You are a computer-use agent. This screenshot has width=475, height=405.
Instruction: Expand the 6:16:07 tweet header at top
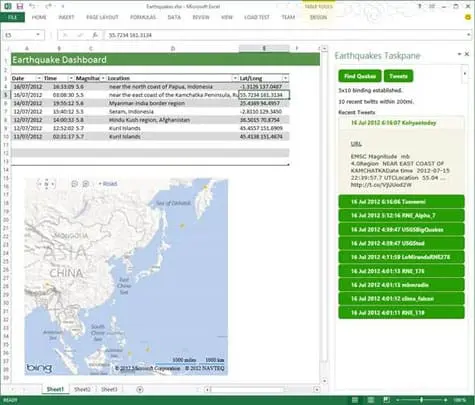401,123
